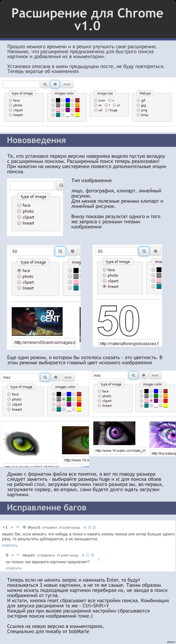Click the gear icon in the purple-eye search panel

(x=144, y=375)
